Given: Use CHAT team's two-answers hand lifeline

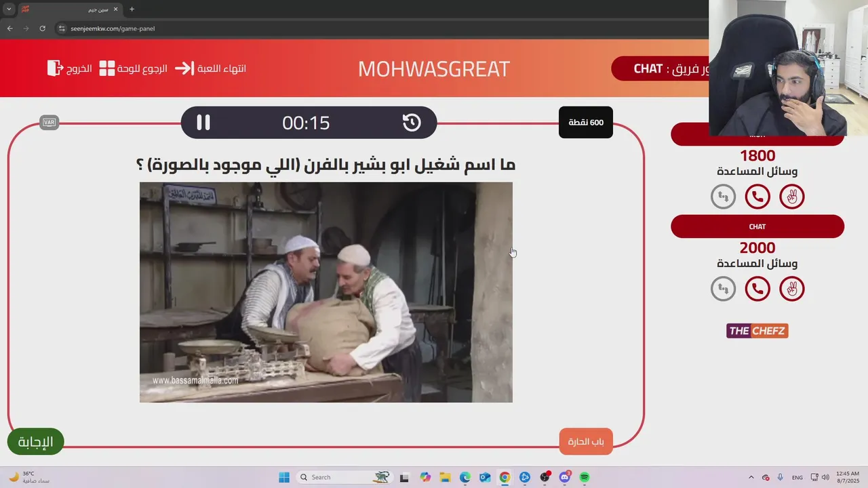Looking at the screenshot, I should point(792,289).
